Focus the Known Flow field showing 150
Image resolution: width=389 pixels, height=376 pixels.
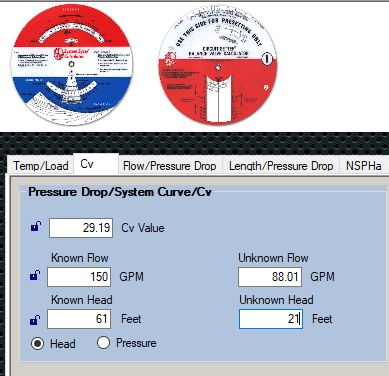click(x=79, y=277)
